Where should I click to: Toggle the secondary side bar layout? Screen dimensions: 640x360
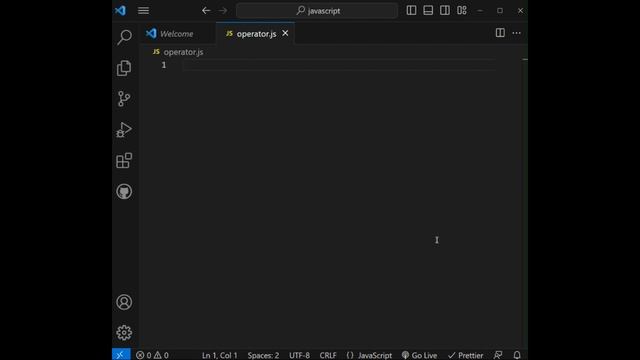[445, 11]
